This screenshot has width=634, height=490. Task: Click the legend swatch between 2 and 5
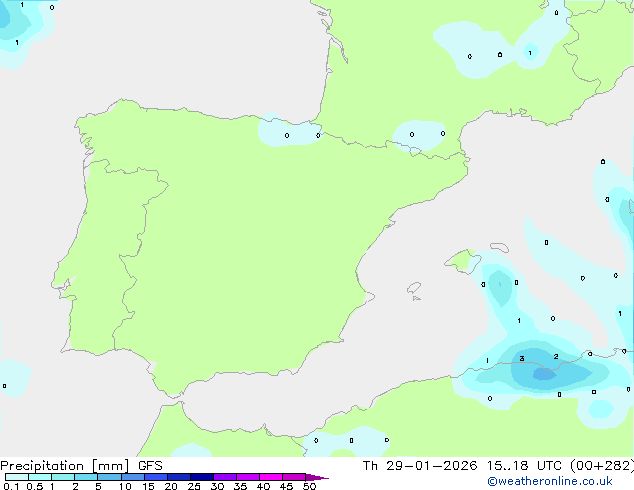[x=86, y=477]
